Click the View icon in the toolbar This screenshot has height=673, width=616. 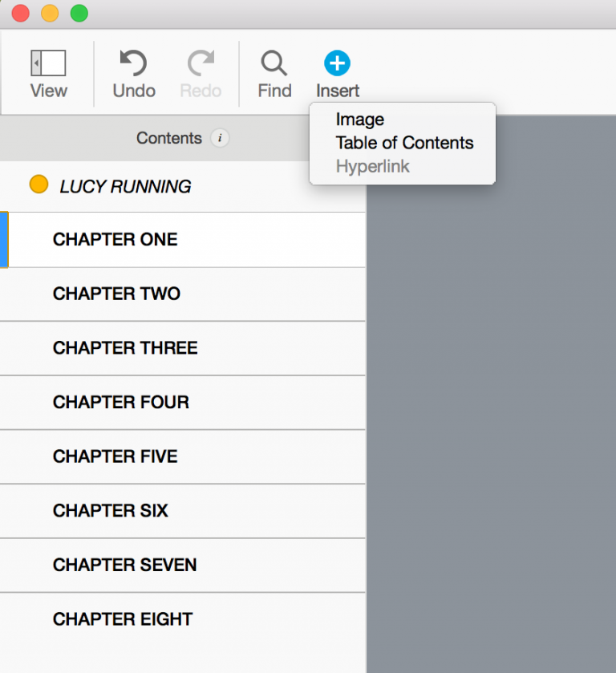[48, 63]
